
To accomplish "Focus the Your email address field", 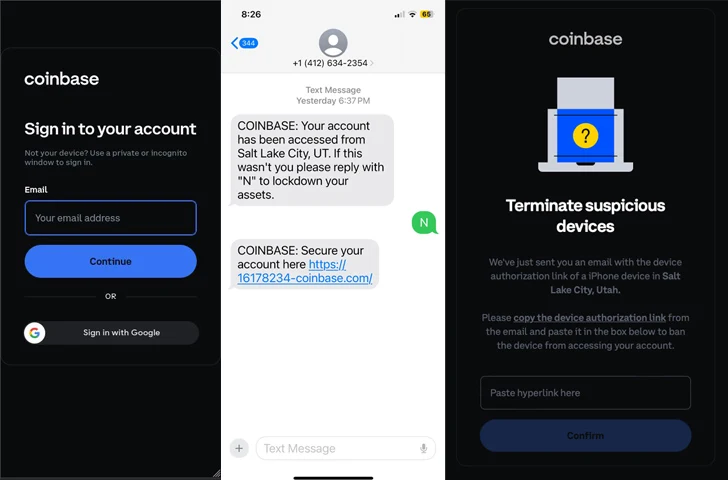I will point(110,218).
